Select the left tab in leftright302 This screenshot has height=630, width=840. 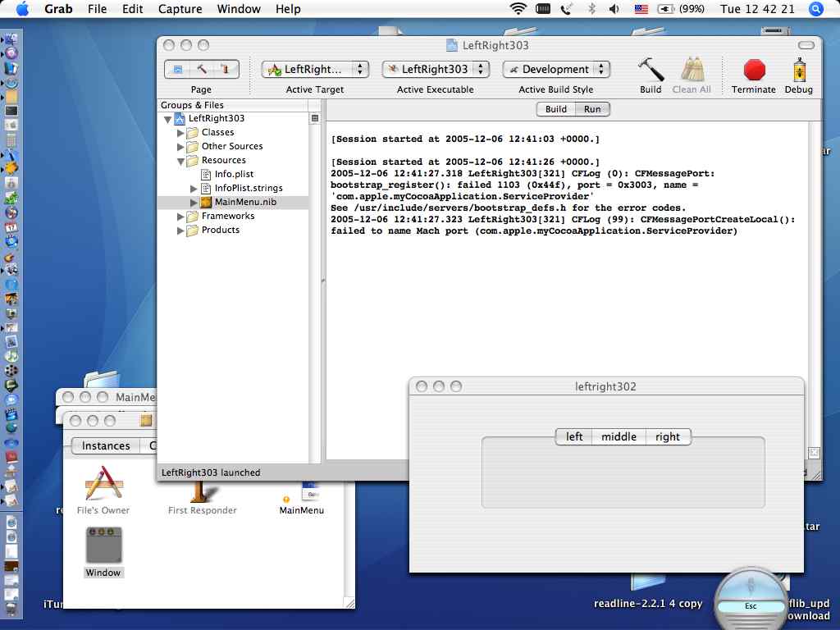(x=573, y=436)
